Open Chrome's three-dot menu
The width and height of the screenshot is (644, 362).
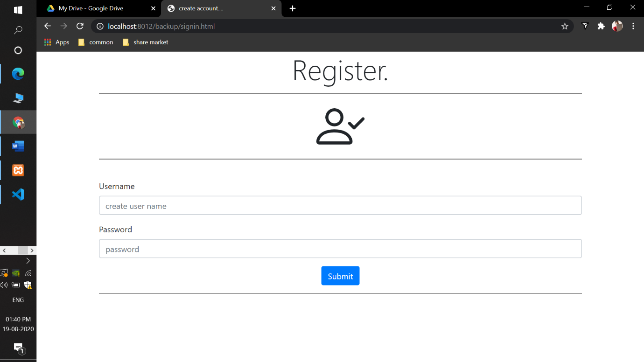click(633, 26)
